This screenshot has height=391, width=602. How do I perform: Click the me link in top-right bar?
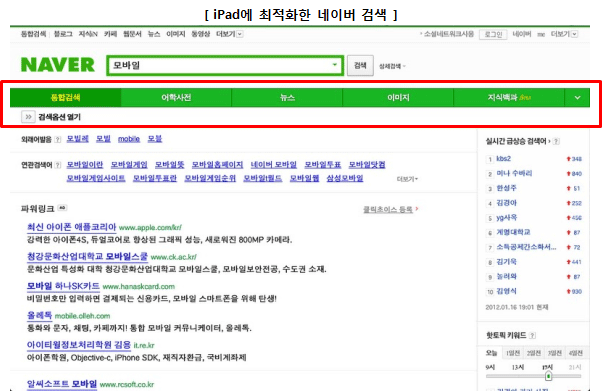click(541, 34)
